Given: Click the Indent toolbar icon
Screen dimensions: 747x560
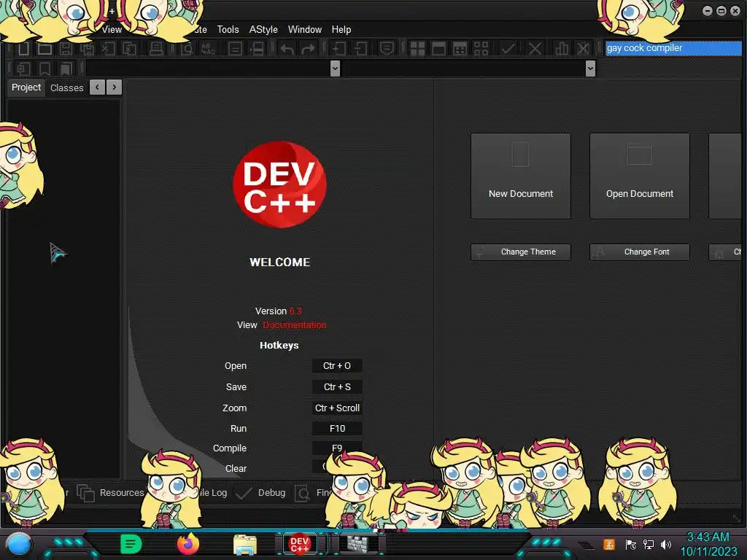Looking at the screenshot, I should point(339,49).
